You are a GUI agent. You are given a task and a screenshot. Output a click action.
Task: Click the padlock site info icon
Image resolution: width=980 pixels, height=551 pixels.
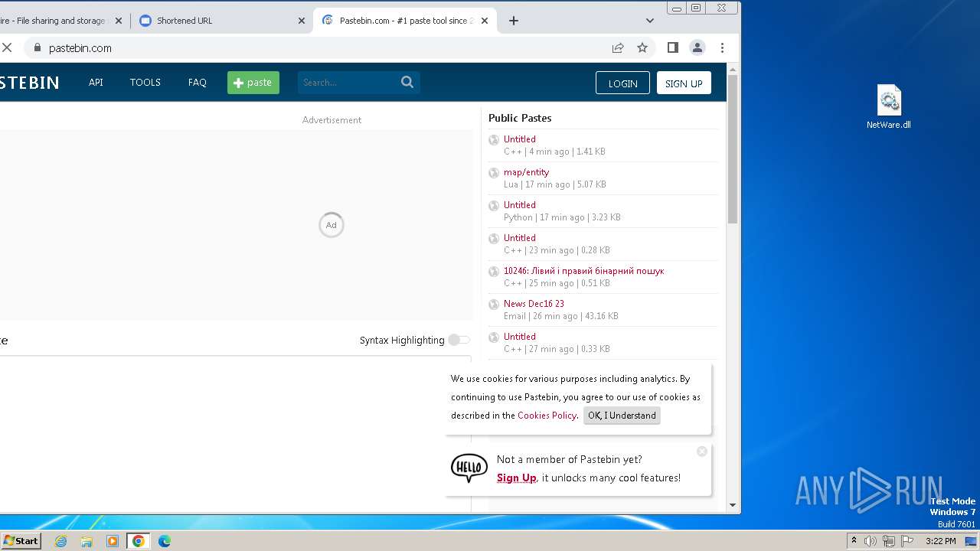(x=36, y=47)
